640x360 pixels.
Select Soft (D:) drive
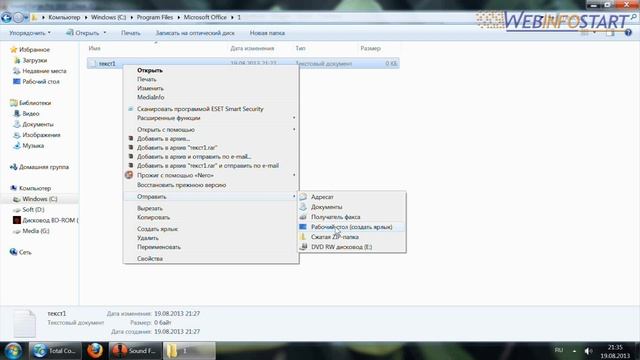coord(29,209)
